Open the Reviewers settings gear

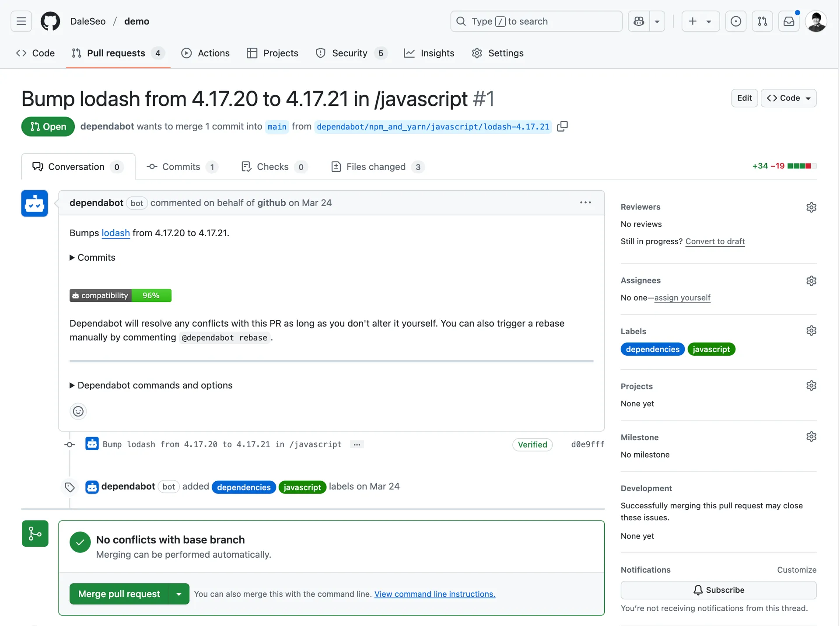click(811, 207)
